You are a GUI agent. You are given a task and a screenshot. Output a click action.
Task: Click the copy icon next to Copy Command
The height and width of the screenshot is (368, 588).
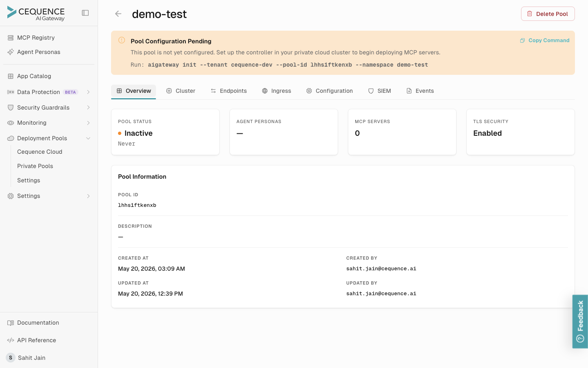(x=522, y=40)
